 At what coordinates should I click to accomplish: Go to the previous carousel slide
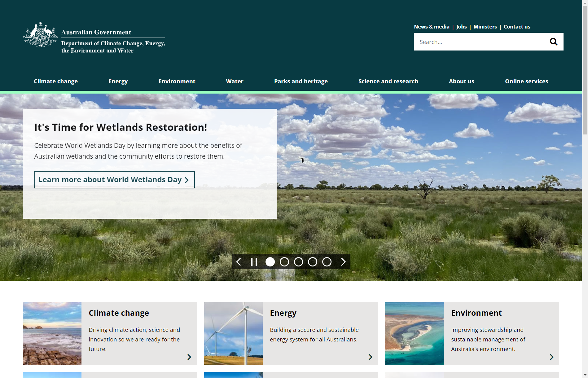click(x=239, y=262)
